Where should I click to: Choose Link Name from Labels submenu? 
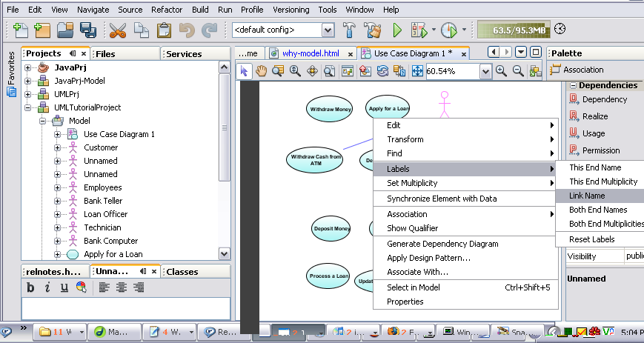coord(587,196)
